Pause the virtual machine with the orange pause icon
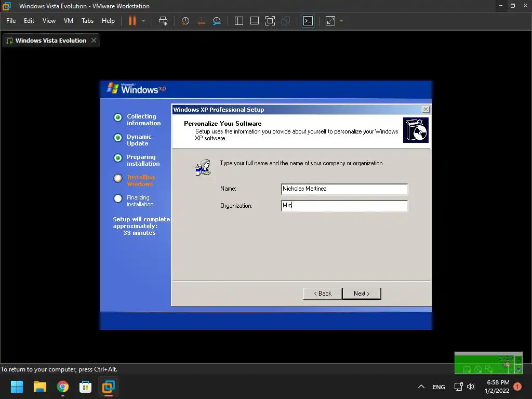Image resolution: width=532 pixels, height=399 pixels. [x=132, y=21]
